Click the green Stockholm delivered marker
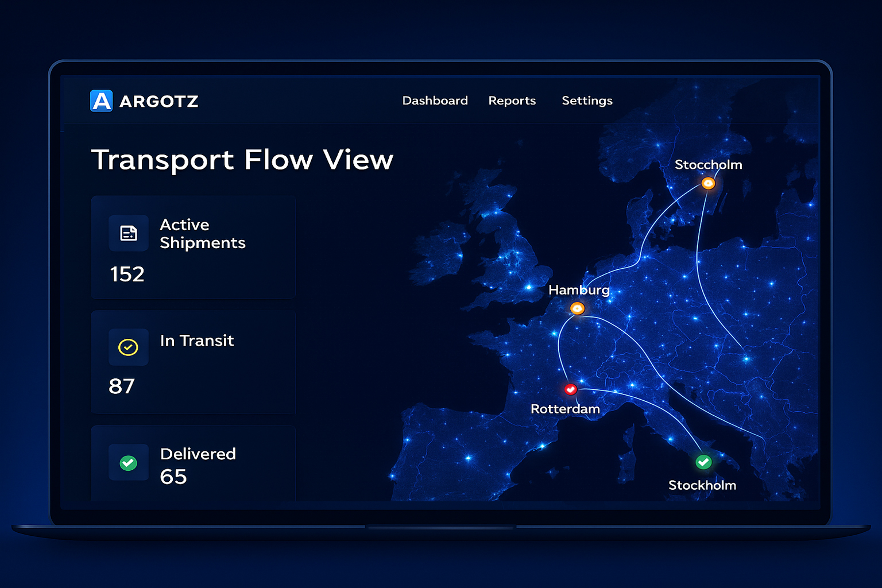The height and width of the screenshot is (588, 882). click(703, 462)
